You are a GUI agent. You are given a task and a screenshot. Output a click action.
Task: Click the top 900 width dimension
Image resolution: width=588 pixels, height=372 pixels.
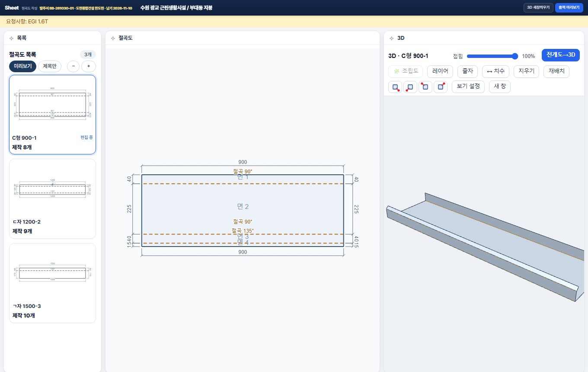coord(243,162)
